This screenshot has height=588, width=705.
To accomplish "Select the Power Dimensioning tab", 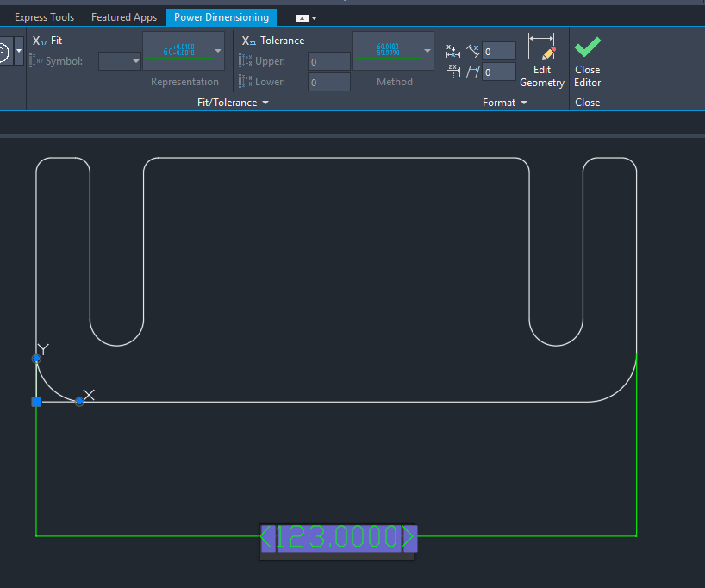I will 221,17.
